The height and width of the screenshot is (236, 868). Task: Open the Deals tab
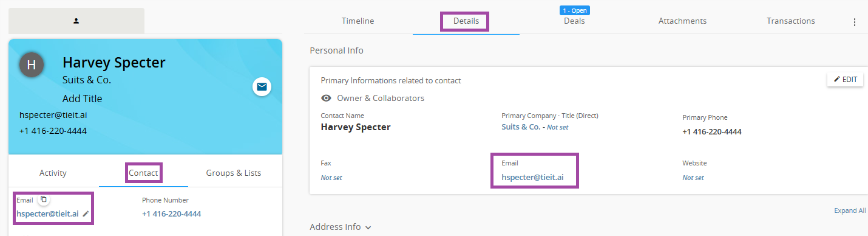point(574,21)
